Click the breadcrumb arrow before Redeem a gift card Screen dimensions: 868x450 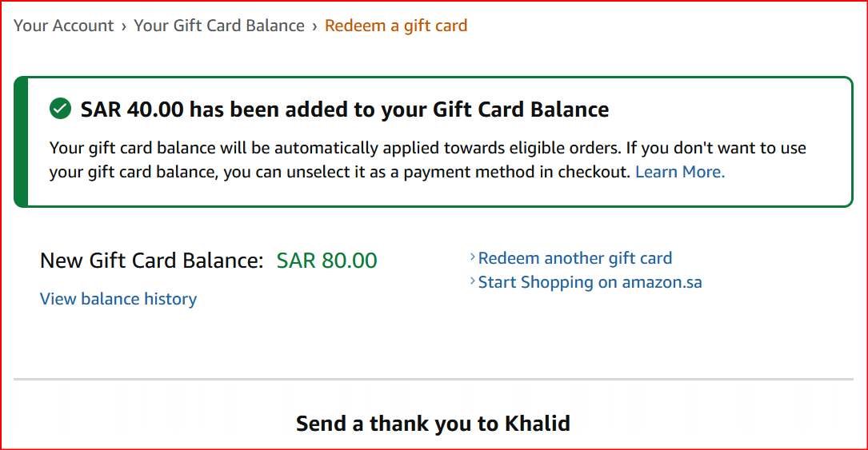tap(314, 26)
